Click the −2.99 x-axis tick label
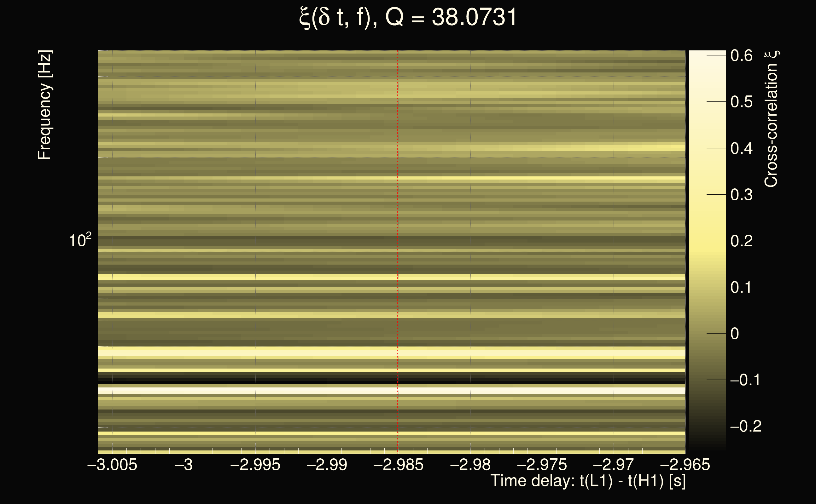 pyautogui.click(x=327, y=465)
